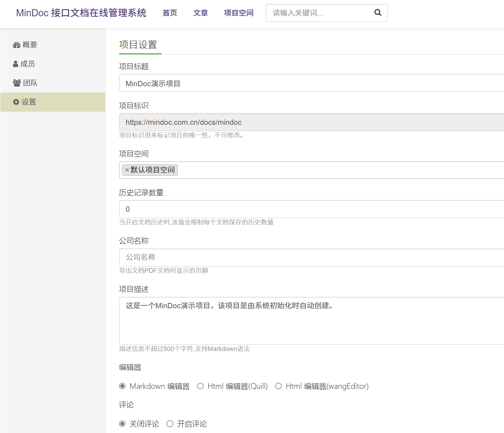This screenshot has height=433, width=504.
Task: Click the 历史记录数量 number field
Action: pos(311,209)
